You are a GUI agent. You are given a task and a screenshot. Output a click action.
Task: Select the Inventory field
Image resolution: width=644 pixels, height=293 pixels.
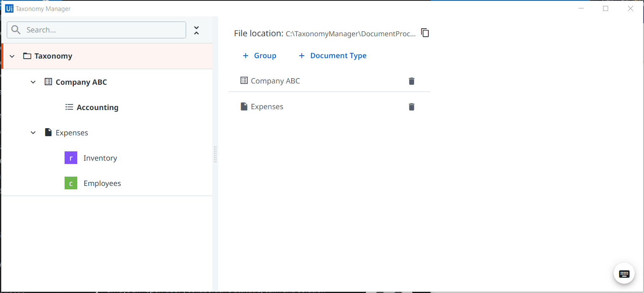tap(100, 158)
